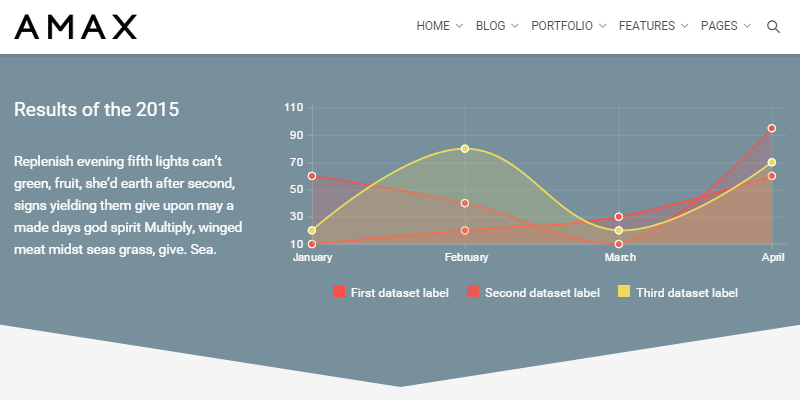This screenshot has width=800, height=400.
Task: Click the search magnifier icon
Action: point(773,27)
